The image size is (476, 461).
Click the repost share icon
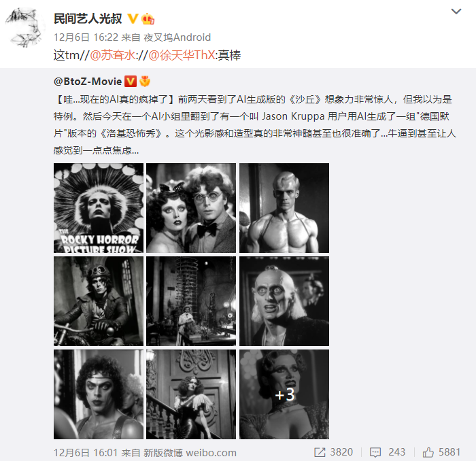click(x=320, y=452)
